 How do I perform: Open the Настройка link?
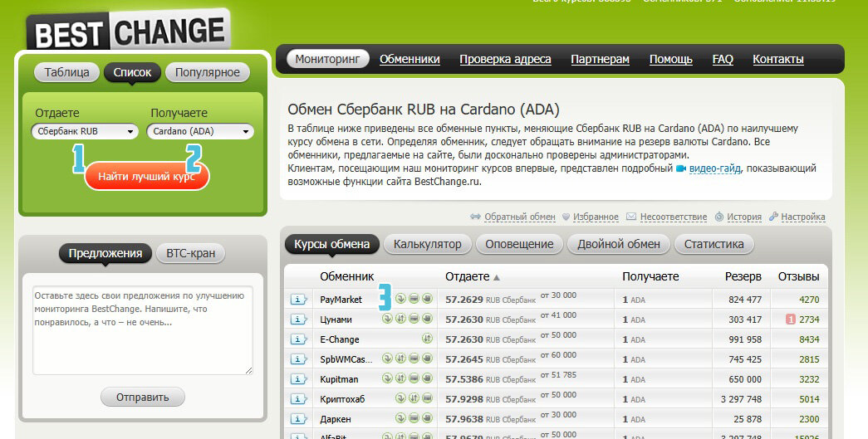(803, 217)
